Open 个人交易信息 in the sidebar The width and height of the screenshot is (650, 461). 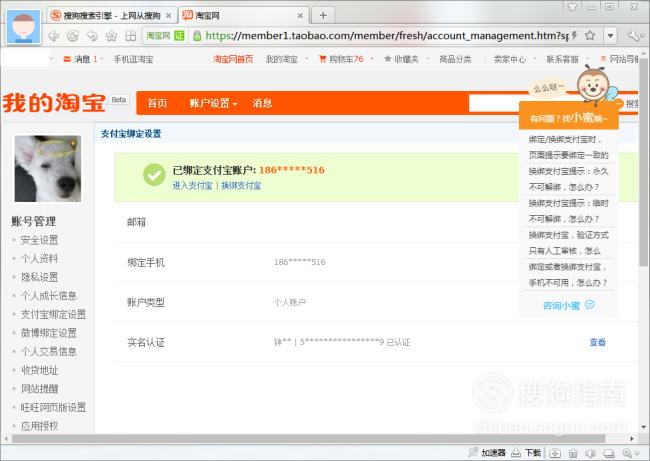(x=49, y=352)
